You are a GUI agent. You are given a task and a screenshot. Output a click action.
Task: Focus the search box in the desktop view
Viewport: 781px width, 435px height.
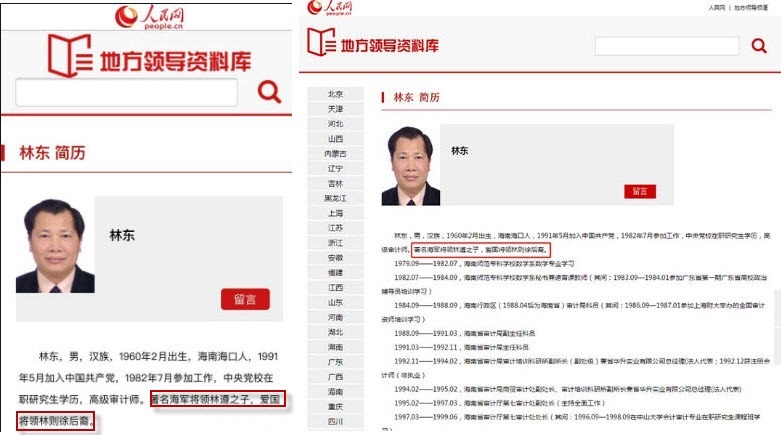click(x=666, y=46)
